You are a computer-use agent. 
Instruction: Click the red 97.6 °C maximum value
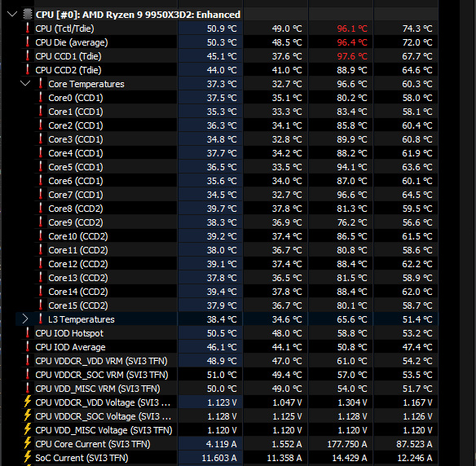coord(352,56)
